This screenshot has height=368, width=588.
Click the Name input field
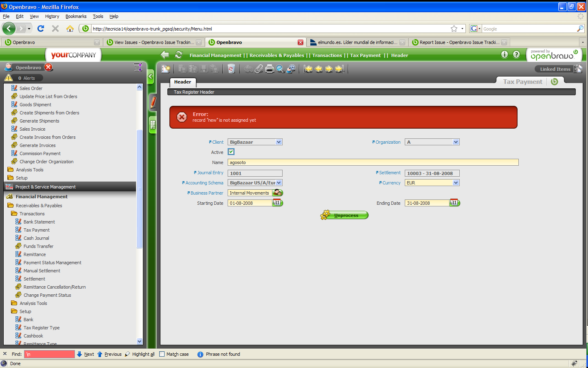373,162
